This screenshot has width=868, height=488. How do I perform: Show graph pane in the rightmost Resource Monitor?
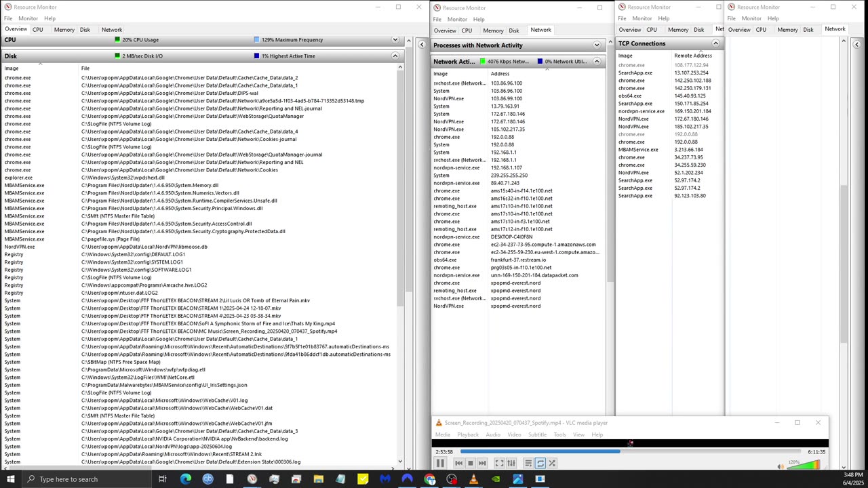pyautogui.click(x=856, y=45)
